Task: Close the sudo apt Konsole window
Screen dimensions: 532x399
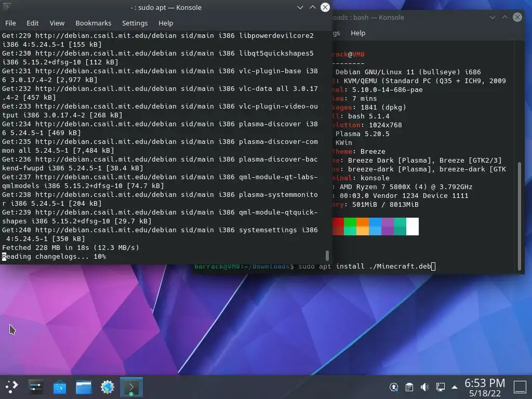Action: [x=325, y=7]
